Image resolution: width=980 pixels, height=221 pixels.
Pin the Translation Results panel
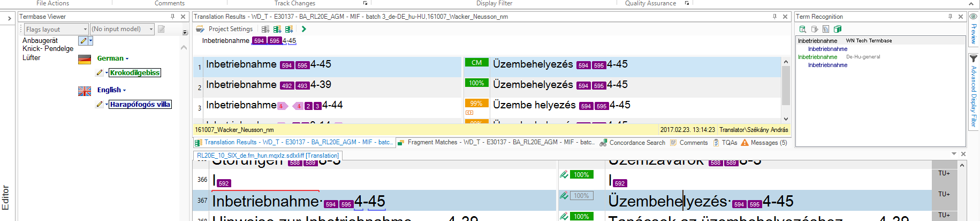(x=774, y=17)
